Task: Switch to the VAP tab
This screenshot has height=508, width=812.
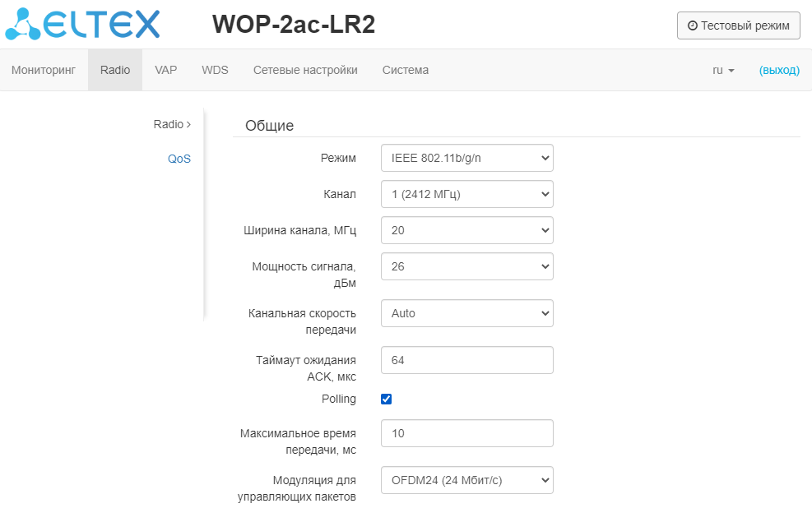Action: [x=166, y=70]
